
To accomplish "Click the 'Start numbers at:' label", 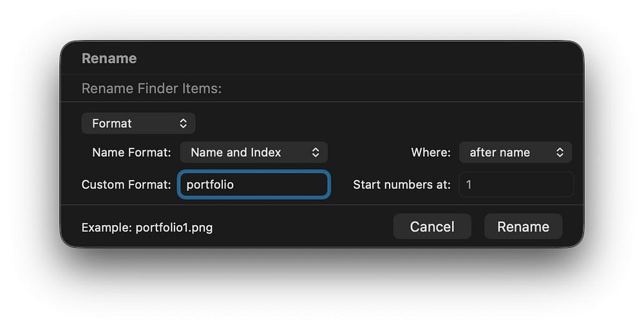I will (x=402, y=184).
